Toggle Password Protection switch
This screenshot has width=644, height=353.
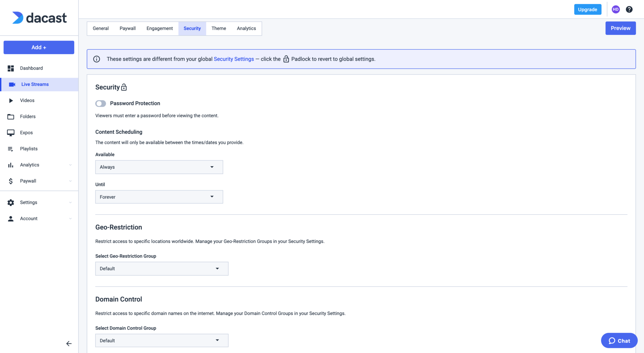click(101, 104)
